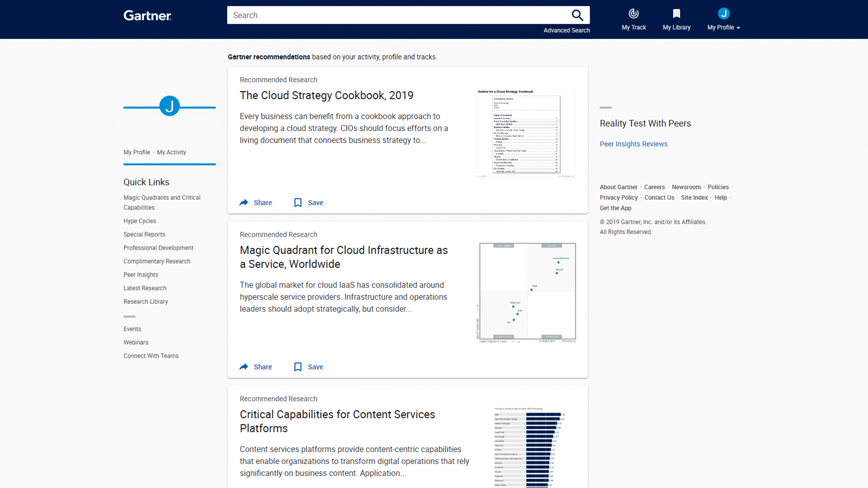Go to My Activity sidebar link
Screen dimensions: 868x488
click(171, 152)
